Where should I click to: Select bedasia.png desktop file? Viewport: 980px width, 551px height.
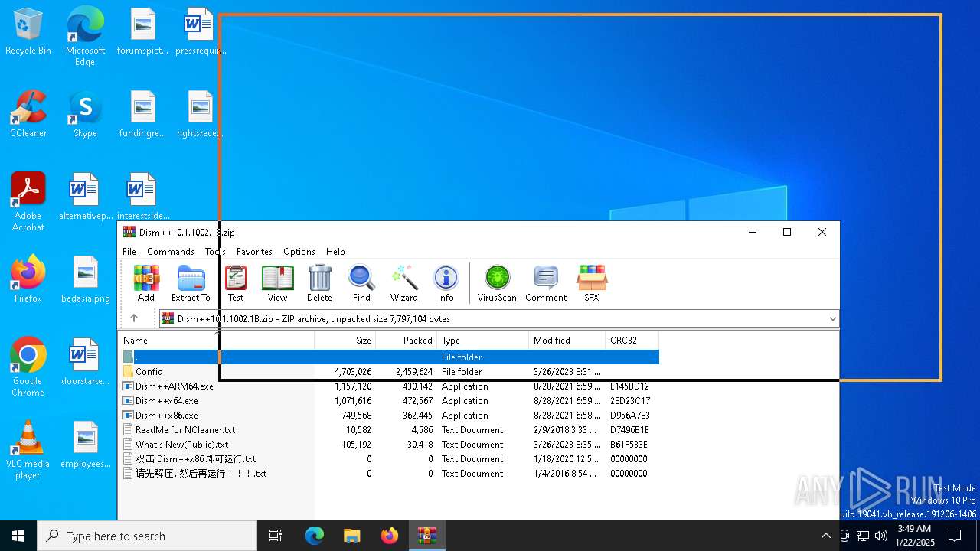pyautogui.click(x=86, y=279)
